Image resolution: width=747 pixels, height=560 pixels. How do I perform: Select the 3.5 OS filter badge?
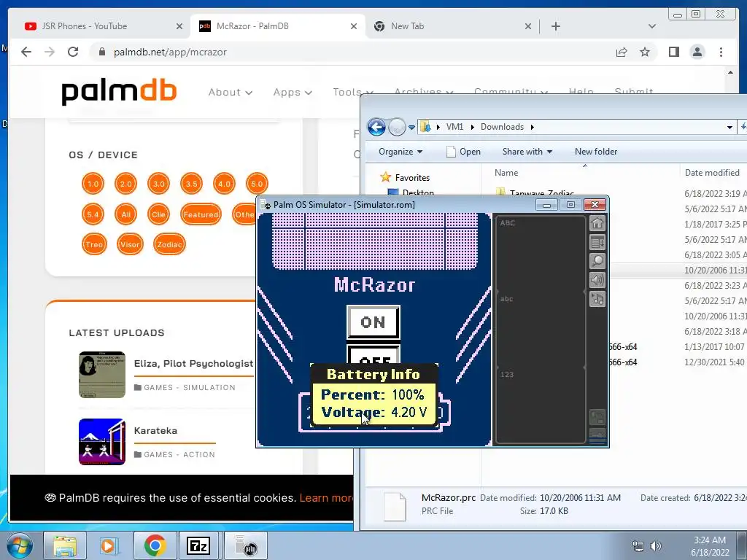pyautogui.click(x=192, y=184)
